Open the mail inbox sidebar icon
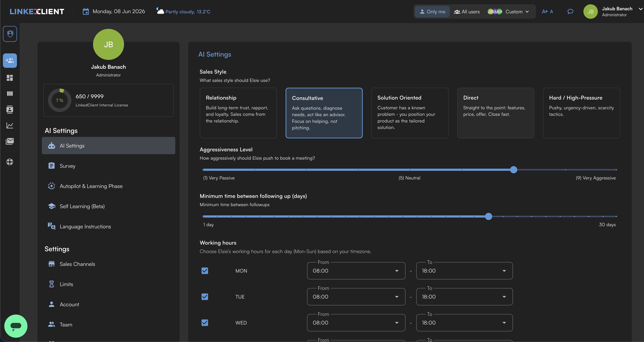The width and height of the screenshot is (644, 342). click(10, 141)
